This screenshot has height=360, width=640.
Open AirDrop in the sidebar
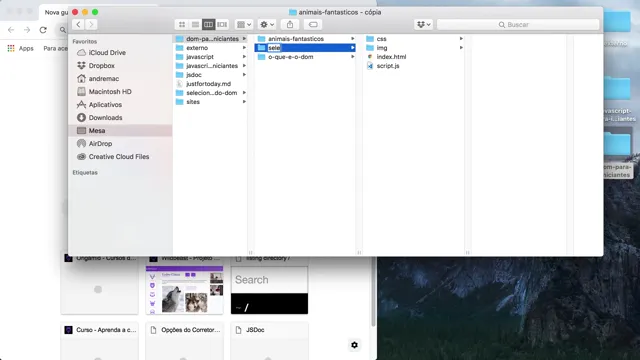[x=100, y=144]
